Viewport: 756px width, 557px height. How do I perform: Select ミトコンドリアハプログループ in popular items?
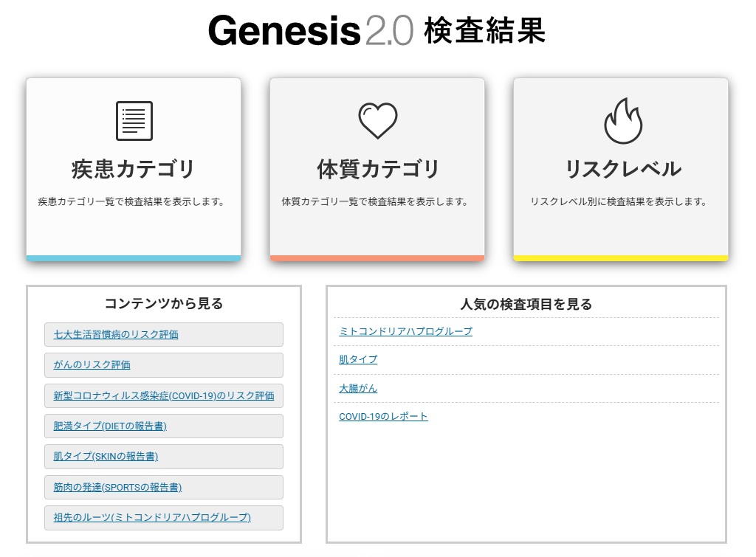(x=405, y=331)
